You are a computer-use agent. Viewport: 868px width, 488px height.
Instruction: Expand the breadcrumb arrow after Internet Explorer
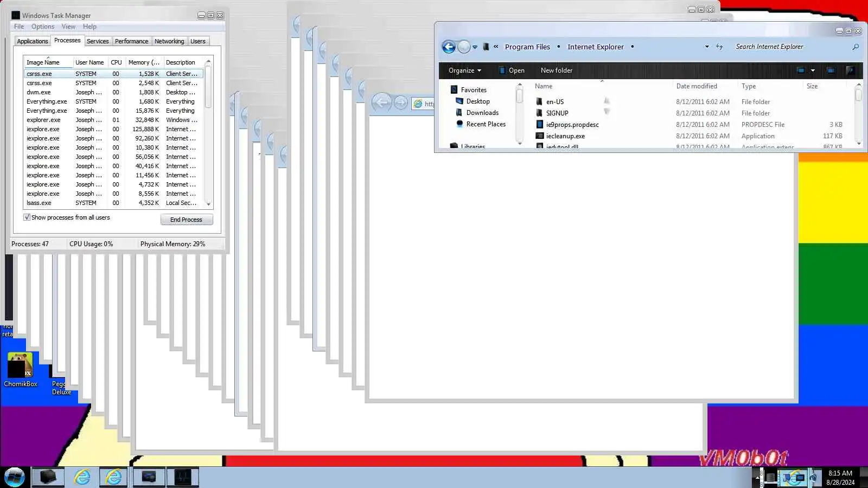click(632, 47)
